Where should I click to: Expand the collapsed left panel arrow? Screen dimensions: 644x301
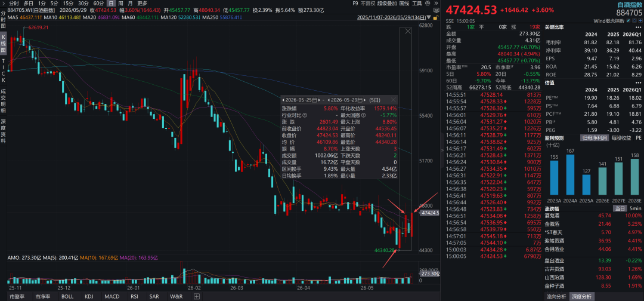tap(442, 150)
